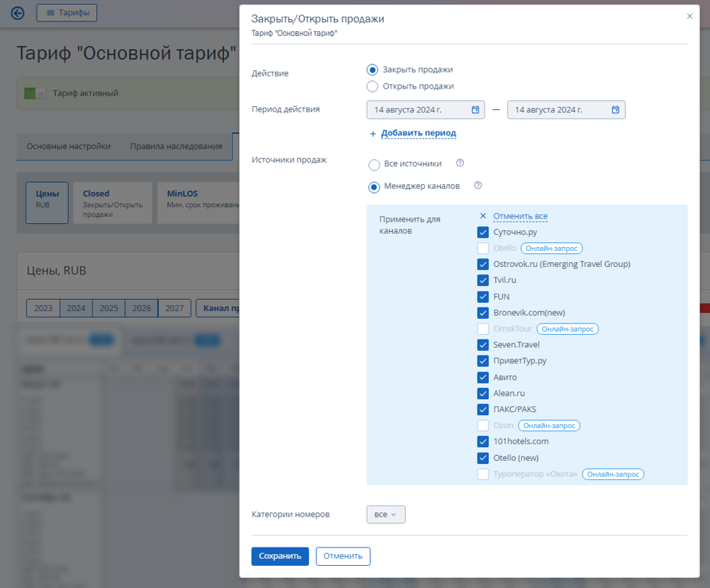The image size is (710, 588).
Task: Select Открыть продажи radio option
Action: [x=372, y=86]
